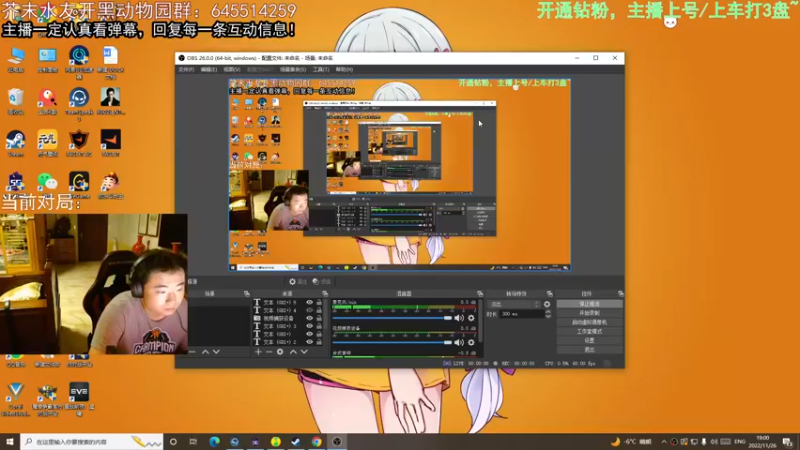The width and height of the screenshot is (800, 450).
Task: Open the Help menu in OBS
Action: [344, 69]
